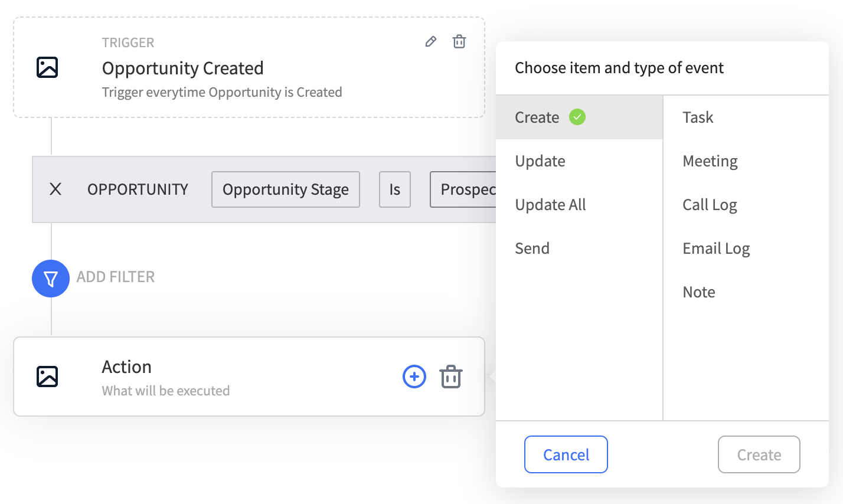This screenshot has height=504, width=843.
Task: Choose the Send event type
Action: (x=532, y=248)
